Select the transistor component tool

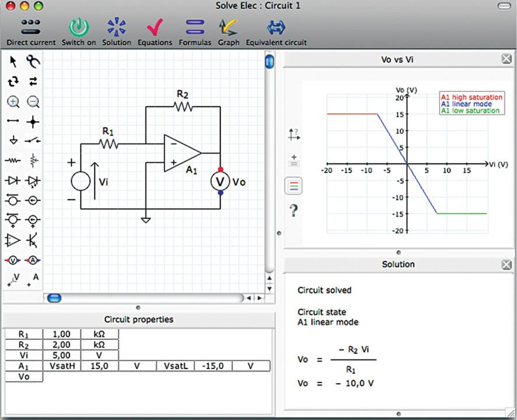click(33, 240)
